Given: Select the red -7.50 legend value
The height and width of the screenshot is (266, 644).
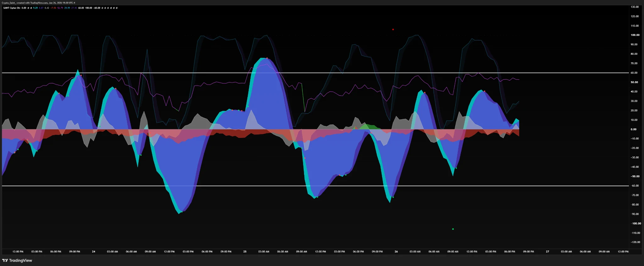Looking at the screenshot, I should click(x=53, y=8).
